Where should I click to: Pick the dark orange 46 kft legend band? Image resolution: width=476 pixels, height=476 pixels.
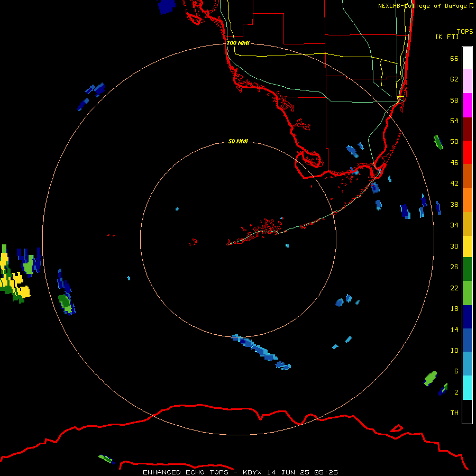click(467, 176)
